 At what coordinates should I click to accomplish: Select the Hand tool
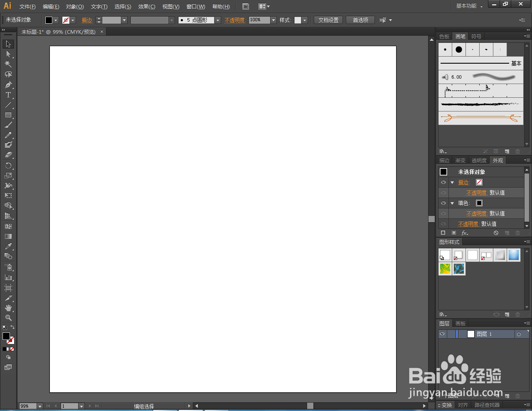point(8,308)
